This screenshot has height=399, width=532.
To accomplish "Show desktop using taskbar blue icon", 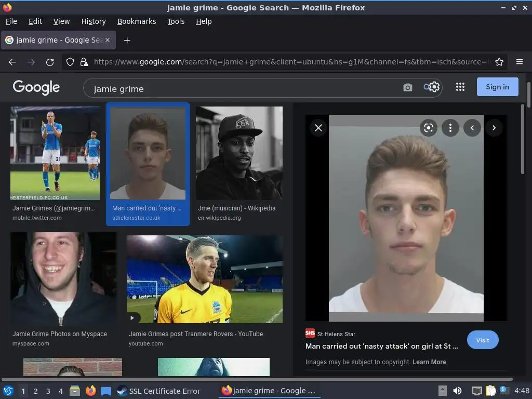I will click(106, 391).
